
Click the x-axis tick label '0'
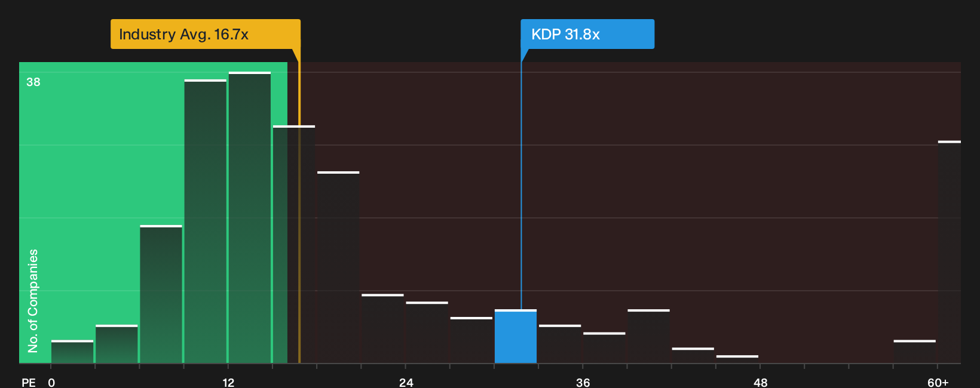[51, 383]
